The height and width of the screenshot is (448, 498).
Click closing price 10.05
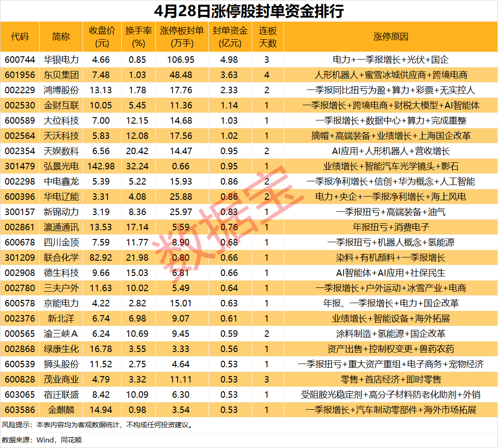point(101,105)
